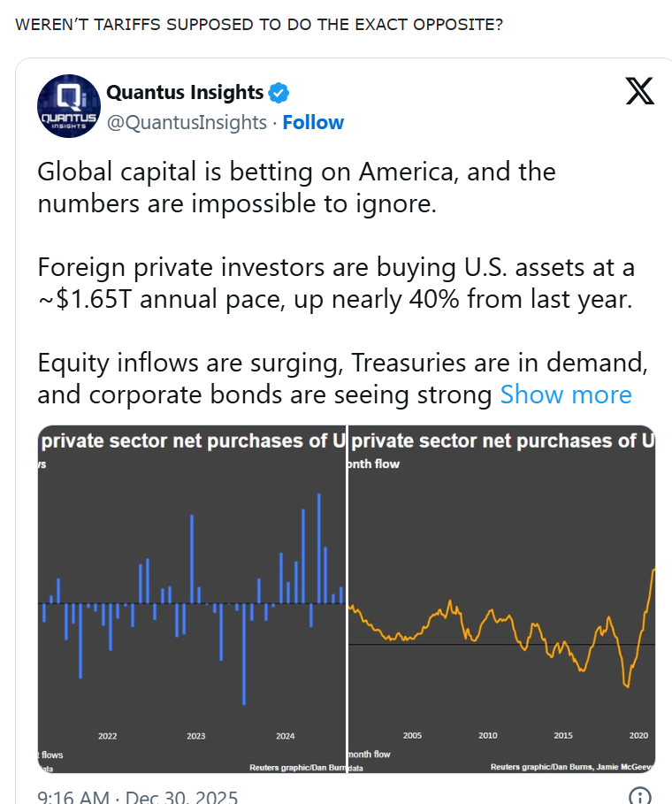Open the Quantus Insights profile avatar
672x804 pixels.
point(69,106)
